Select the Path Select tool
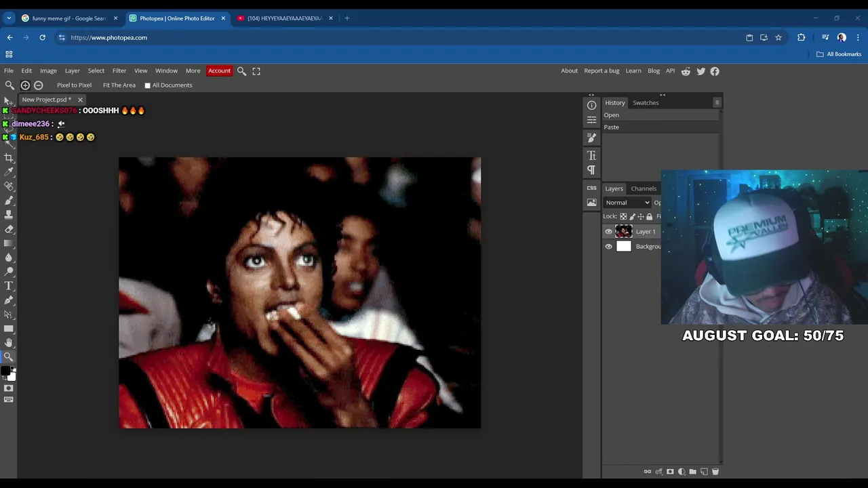This screenshot has height=488, width=868. coord(9,314)
